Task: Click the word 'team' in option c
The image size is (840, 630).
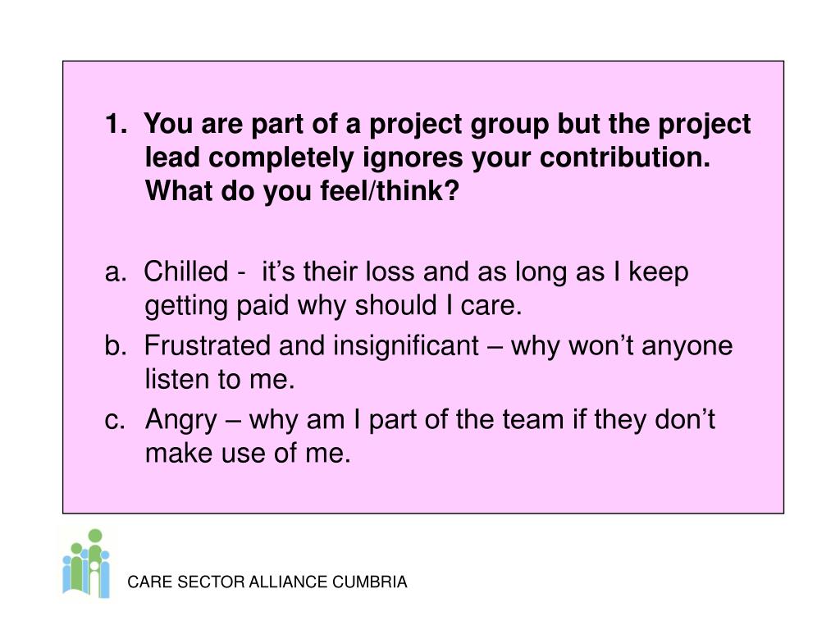Action: [533, 420]
